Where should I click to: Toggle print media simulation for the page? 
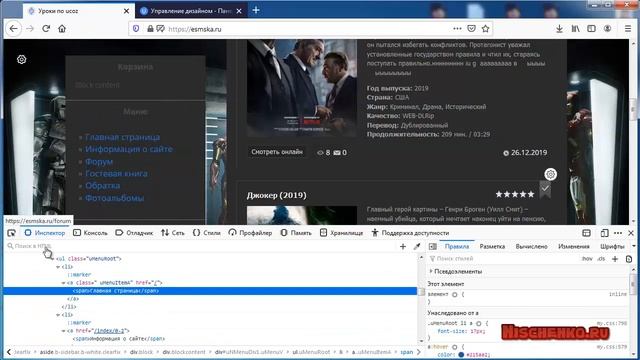[x=629, y=259]
